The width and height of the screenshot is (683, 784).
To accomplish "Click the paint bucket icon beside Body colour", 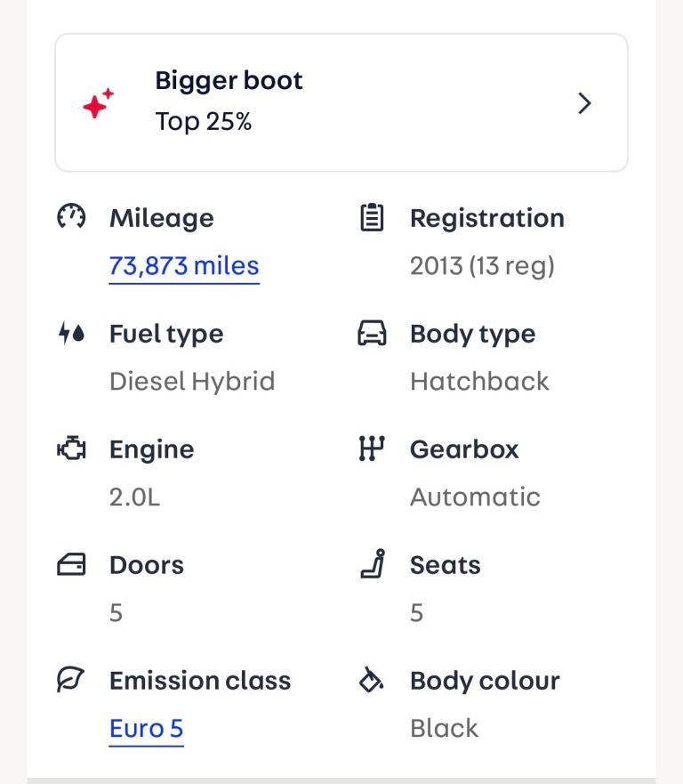I will 372,681.
